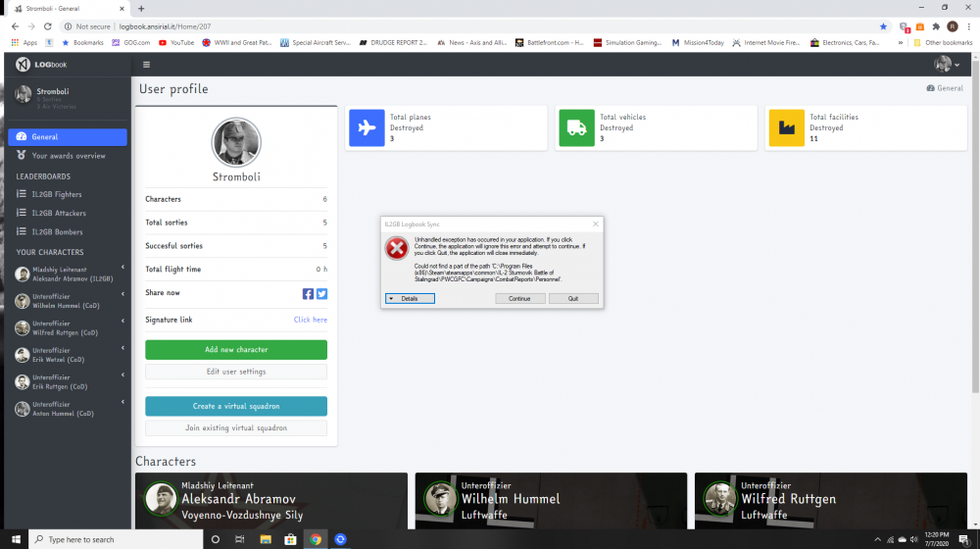The height and width of the screenshot is (549, 980).
Task: Open Microsoft Store from taskbar
Action: (291, 539)
